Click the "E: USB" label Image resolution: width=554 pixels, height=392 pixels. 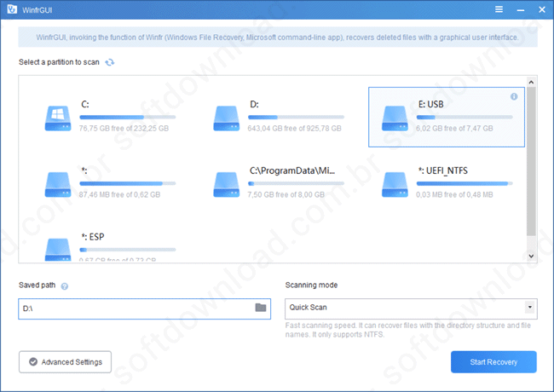click(x=431, y=104)
